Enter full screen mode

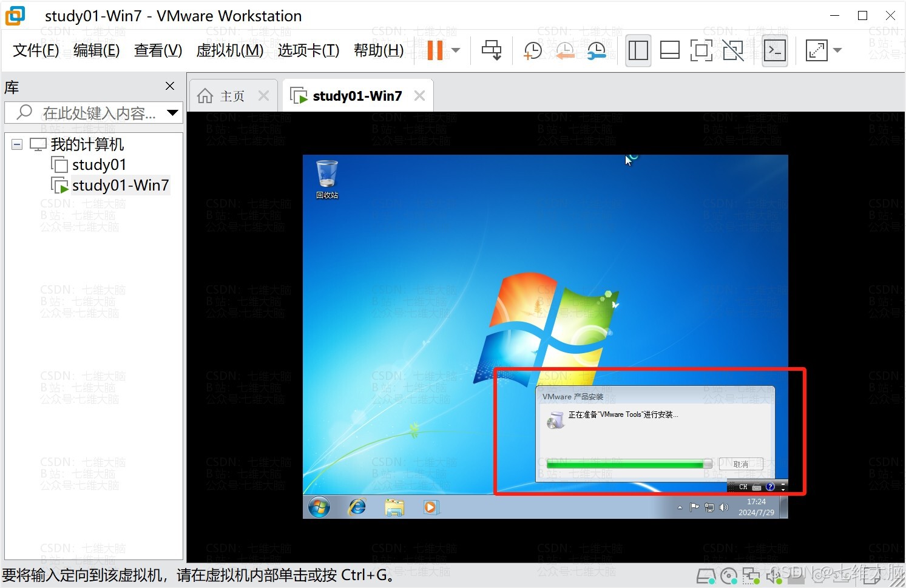[701, 50]
